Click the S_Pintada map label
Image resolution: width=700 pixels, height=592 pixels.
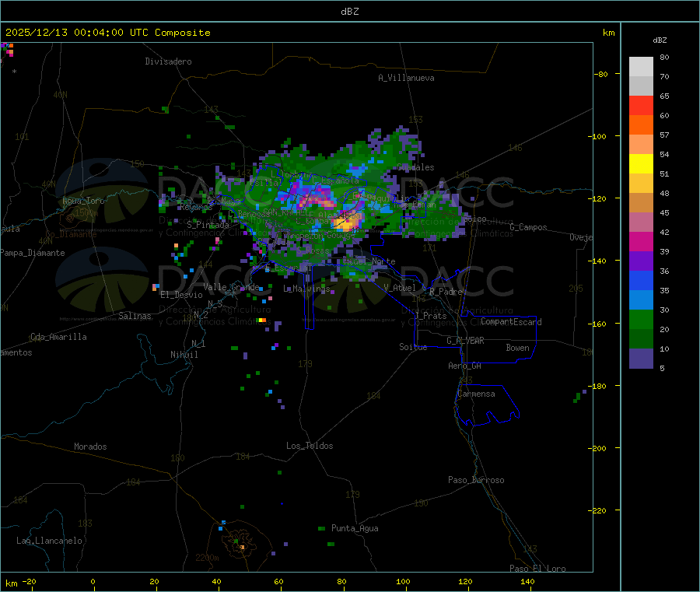tap(208, 225)
